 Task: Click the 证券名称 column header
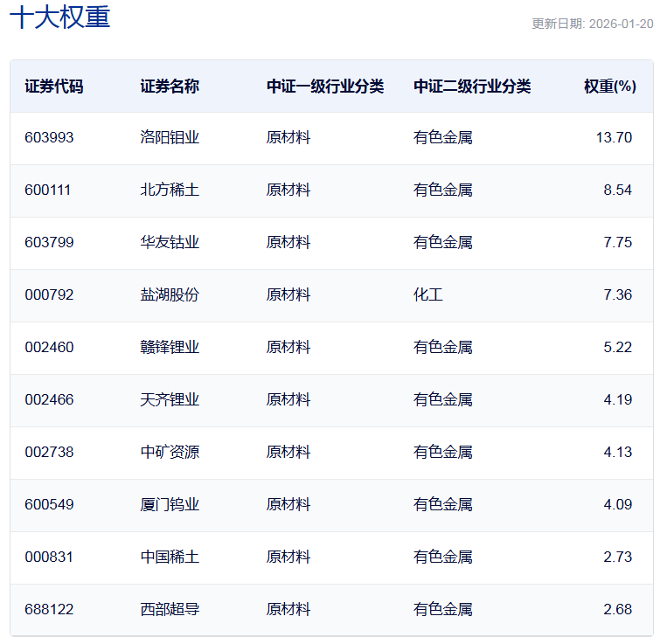pyautogui.click(x=170, y=87)
